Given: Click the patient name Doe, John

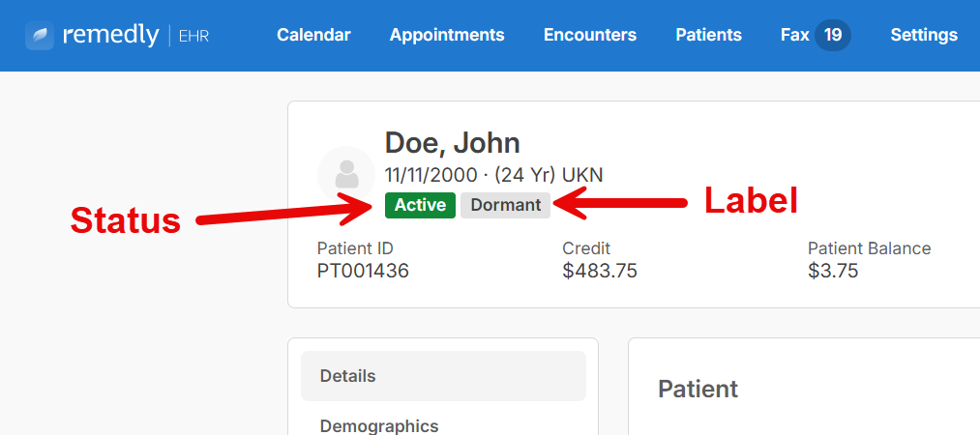Looking at the screenshot, I should [x=453, y=143].
